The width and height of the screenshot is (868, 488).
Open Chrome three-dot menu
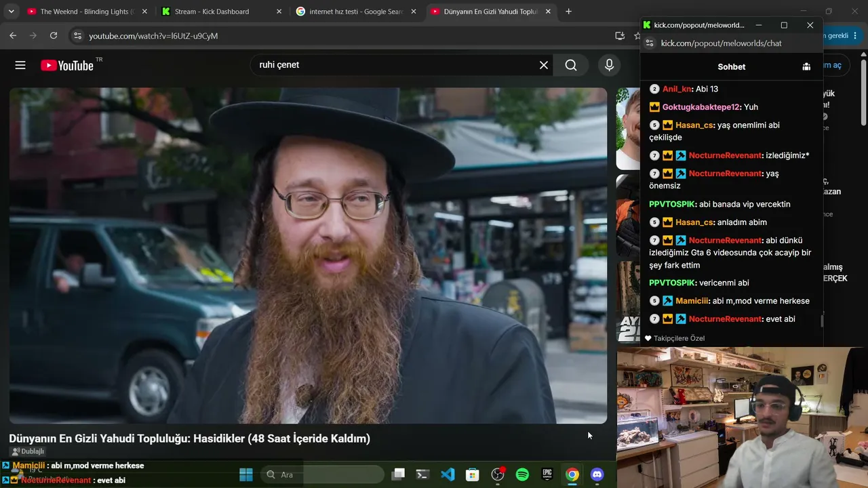coord(856,36)
